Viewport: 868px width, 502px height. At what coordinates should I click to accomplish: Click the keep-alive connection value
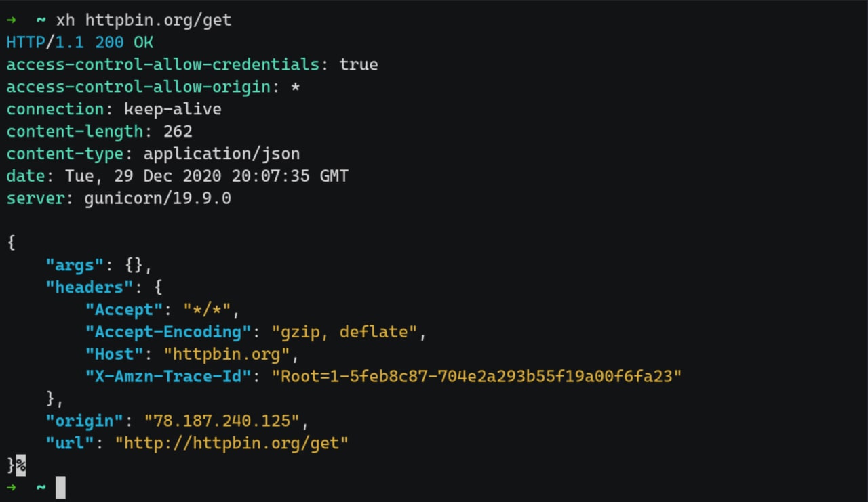point(173,110)
